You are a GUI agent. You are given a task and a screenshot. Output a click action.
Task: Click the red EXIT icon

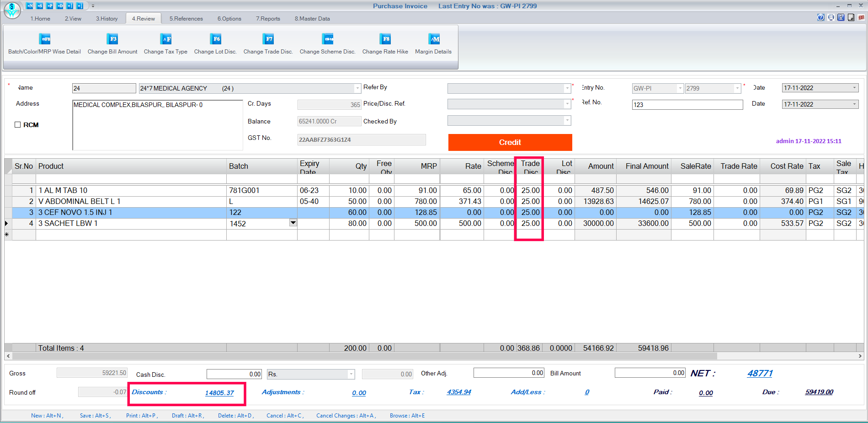(x=861, y=17)
